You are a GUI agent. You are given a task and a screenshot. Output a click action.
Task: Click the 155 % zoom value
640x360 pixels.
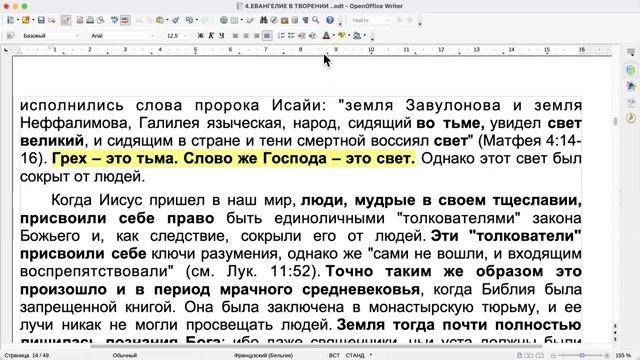(623, 356)
